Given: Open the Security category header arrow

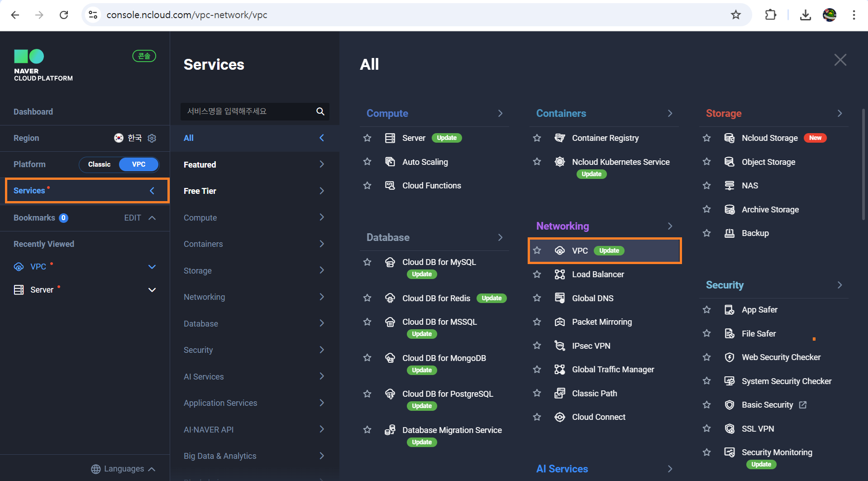Looking at the screenshot, I should click(x=839, y=285).
